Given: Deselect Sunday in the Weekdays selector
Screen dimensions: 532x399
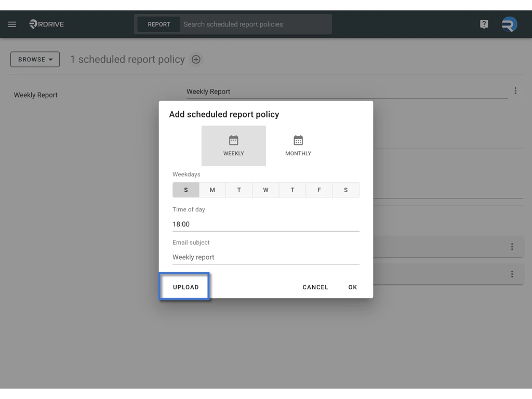Looking at the screenshot, I should click(185, 190).
